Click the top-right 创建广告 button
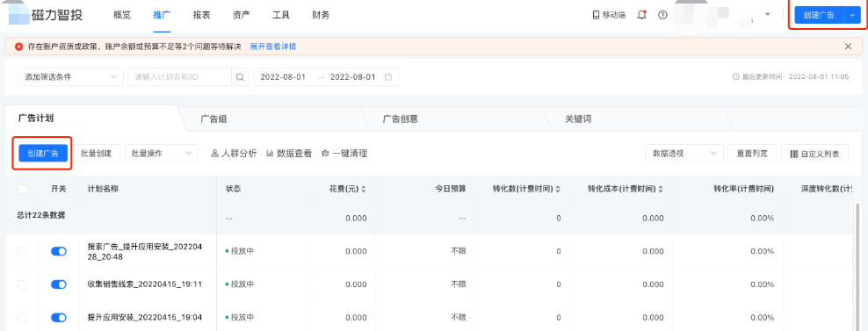 (819, 16)
